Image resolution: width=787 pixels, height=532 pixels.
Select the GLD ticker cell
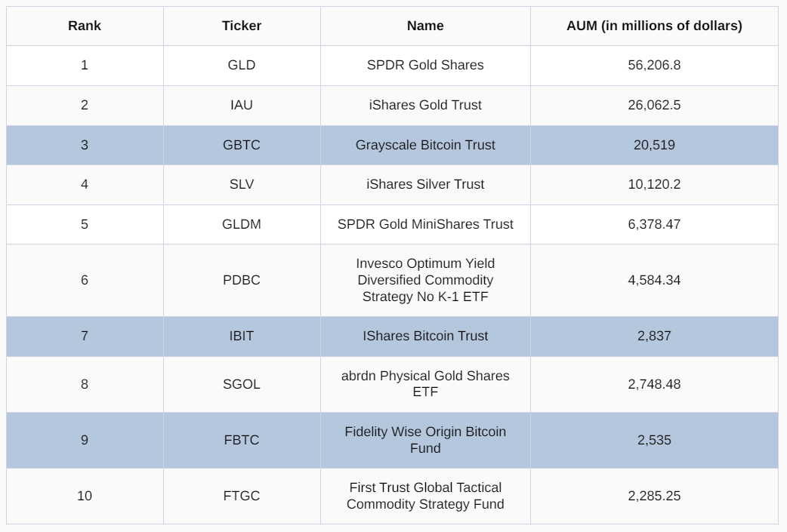click(242, 65)
